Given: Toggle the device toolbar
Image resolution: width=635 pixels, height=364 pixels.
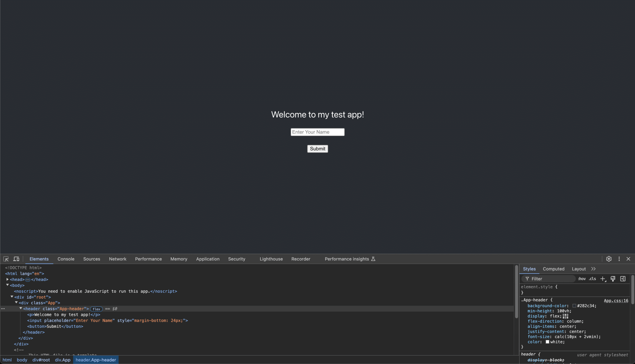Looking at the screenshot, I should [16, 259].
